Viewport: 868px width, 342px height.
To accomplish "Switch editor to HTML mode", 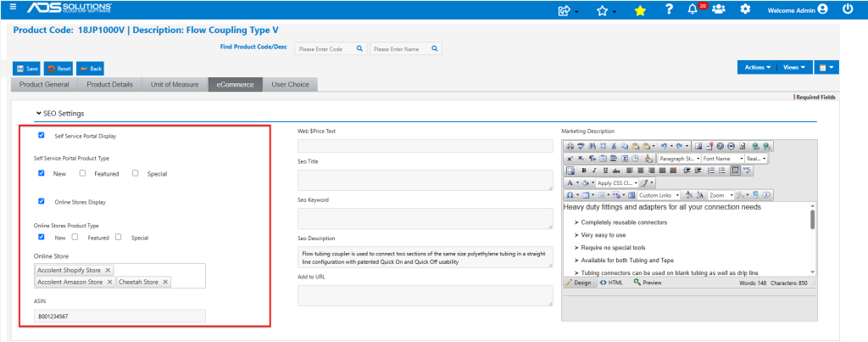I will 611,283.
